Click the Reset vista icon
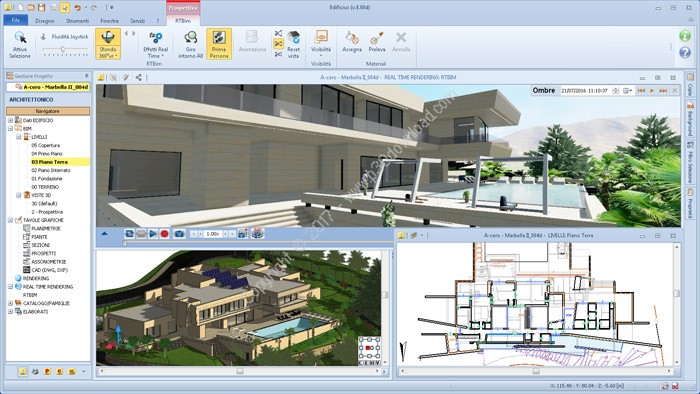The image size is (700, 394). click(293, 37)
